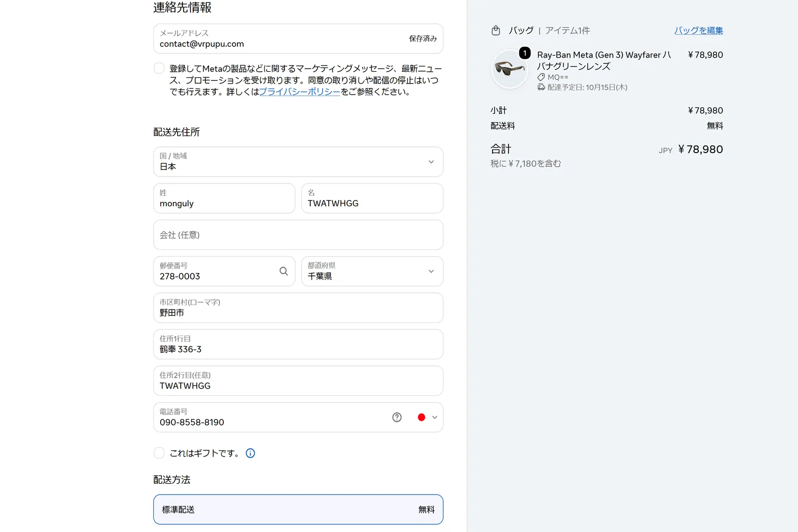This screenshot has height=532, width=798.
Task: Click the 保存済み saved label
Action: tap(423, 38)
